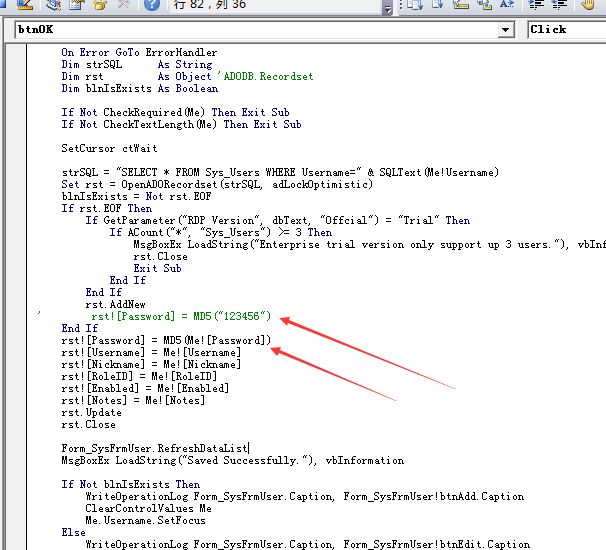Open VBA Help question mark icon
The width and height of the screenshot is (606, 550).
pos(152,4)
